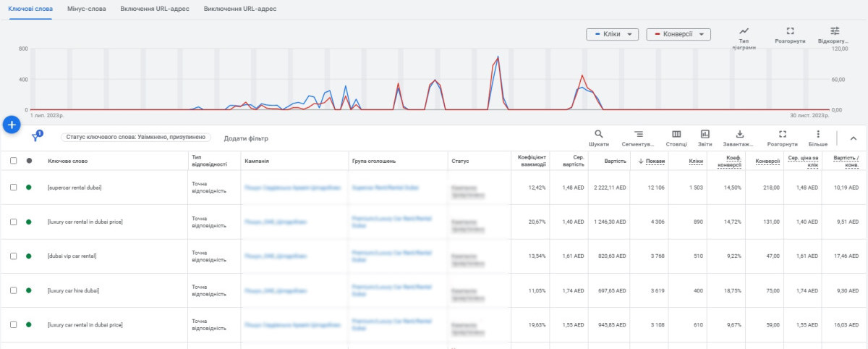This screenshot has width=868, height=349.
Task: Collapse the table toolbar chevron
Action: 853,138
